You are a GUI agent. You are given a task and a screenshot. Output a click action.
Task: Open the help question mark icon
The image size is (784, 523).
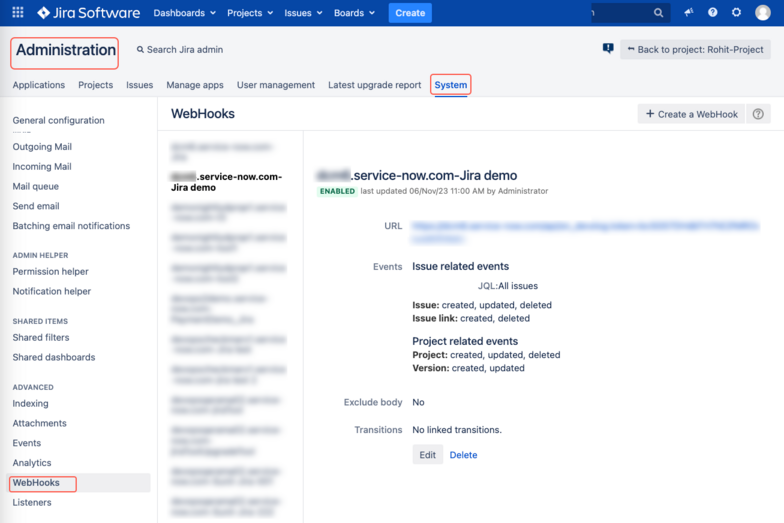pyautogui.click(x=712, y=12)
